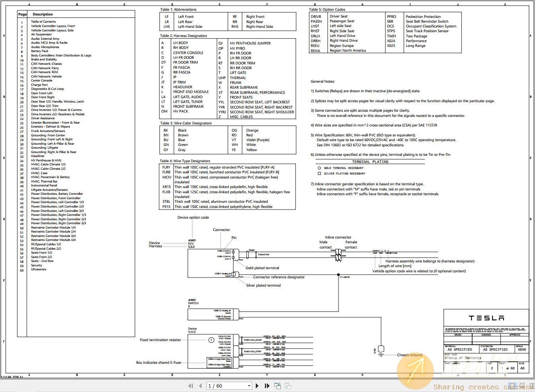Click 'TERMINAL PLATING' legend title
Viewport: 535px width, 392px height.
[370, 162]
